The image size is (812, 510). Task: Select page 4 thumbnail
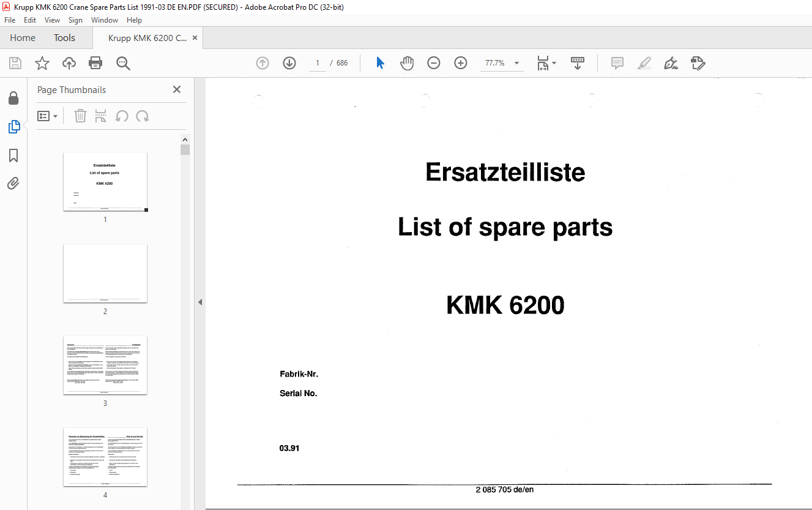[105, 457]
